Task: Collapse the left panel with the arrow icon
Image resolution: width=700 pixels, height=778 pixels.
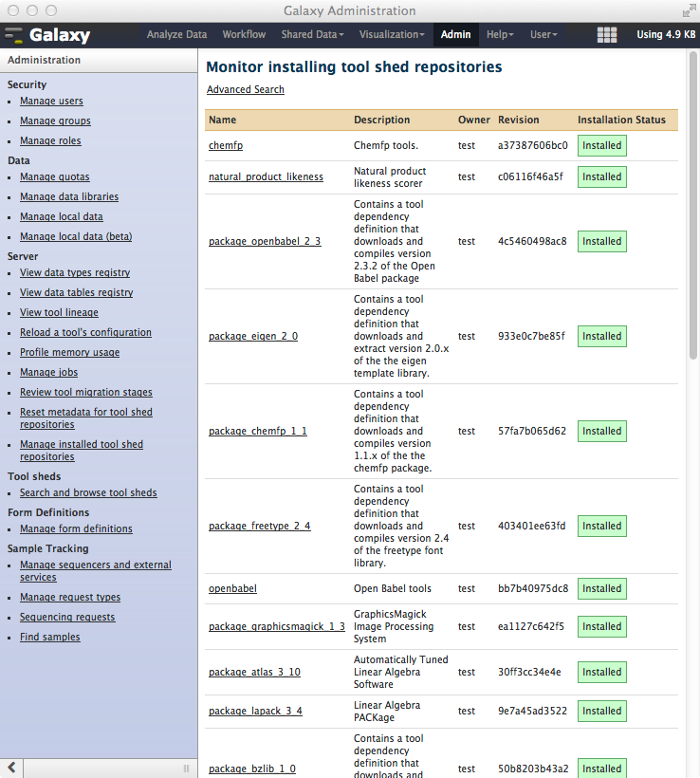Action: (x=11, y=768)
